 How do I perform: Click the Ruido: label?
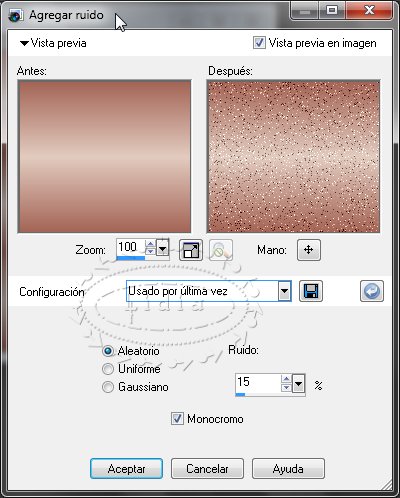point(243,350)
